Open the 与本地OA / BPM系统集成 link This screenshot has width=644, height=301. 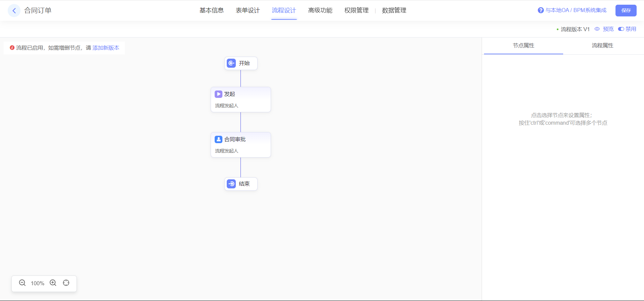pos(576,10)
